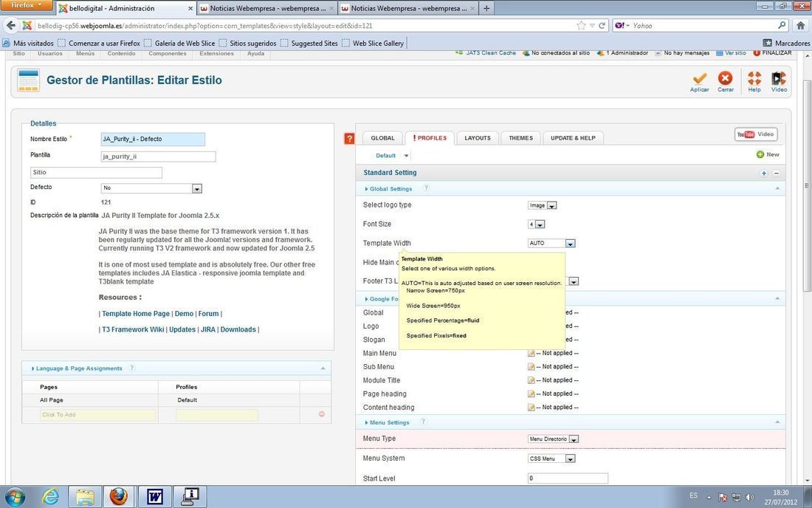Collapse the Menu Settings section
This screenshot has height=508, width=812.
777,422
